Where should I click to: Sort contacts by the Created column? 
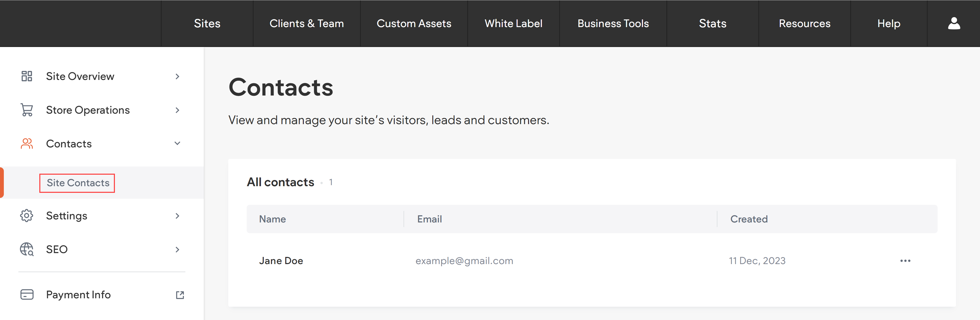coord(748,219)
